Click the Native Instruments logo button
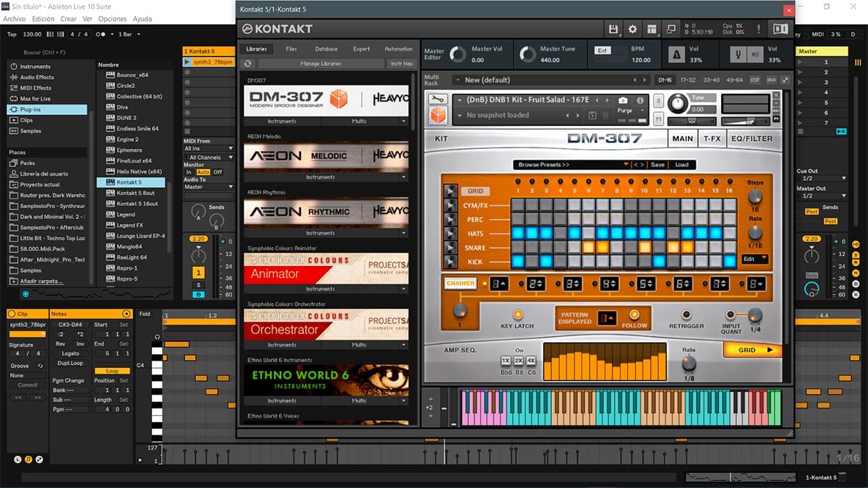The height and width of the screenshot is (488, 868). coord(780,29)
